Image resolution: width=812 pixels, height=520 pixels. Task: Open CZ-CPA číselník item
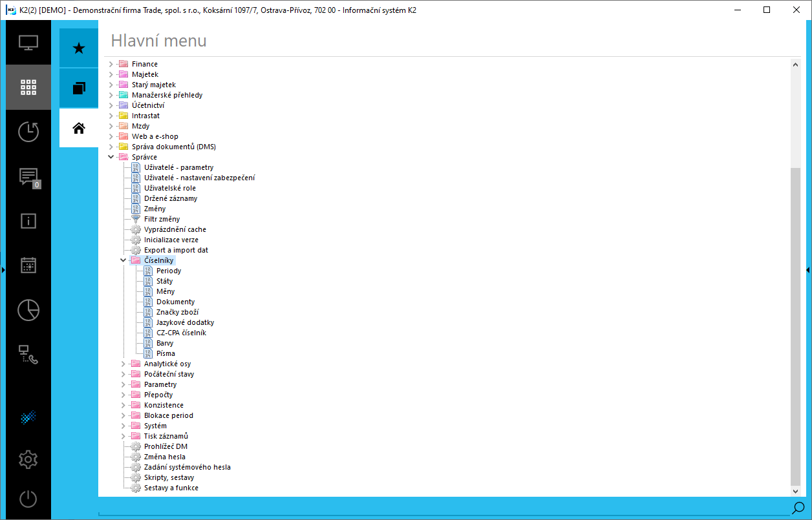[x=181, y=333]
